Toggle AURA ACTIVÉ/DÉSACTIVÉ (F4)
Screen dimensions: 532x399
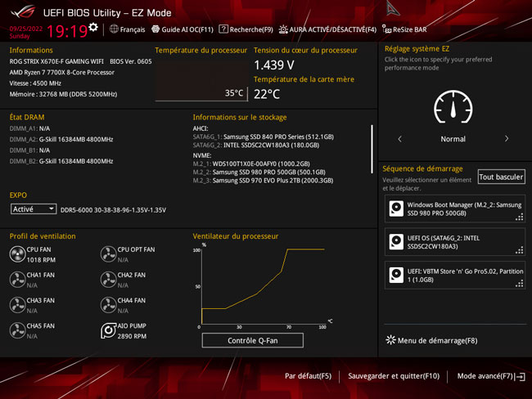tap(327, 29)
